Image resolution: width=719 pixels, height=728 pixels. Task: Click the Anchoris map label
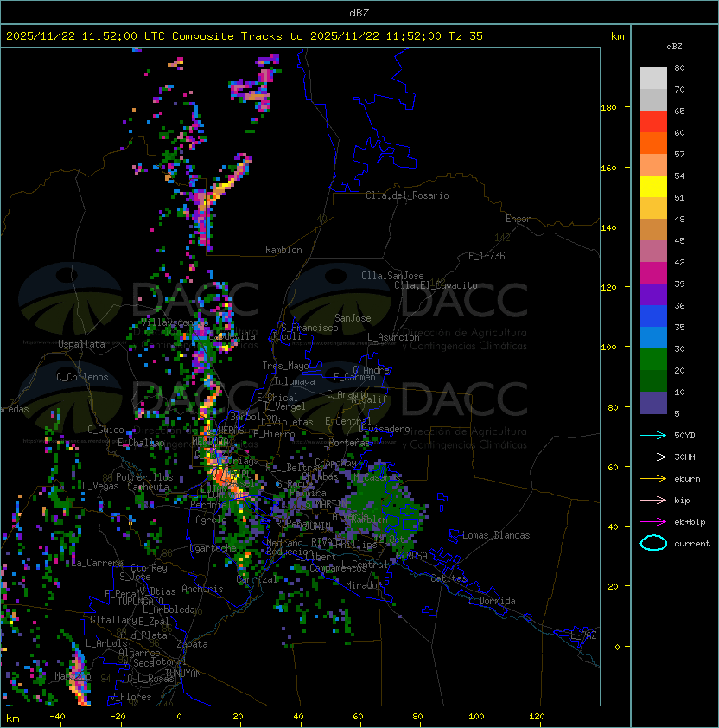(x=202, y=589)
